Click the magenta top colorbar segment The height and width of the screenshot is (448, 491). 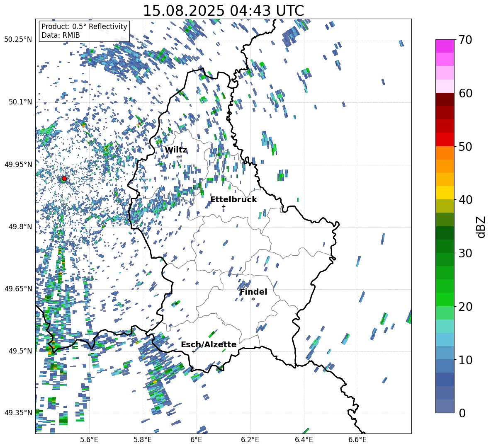pos(445,46)
